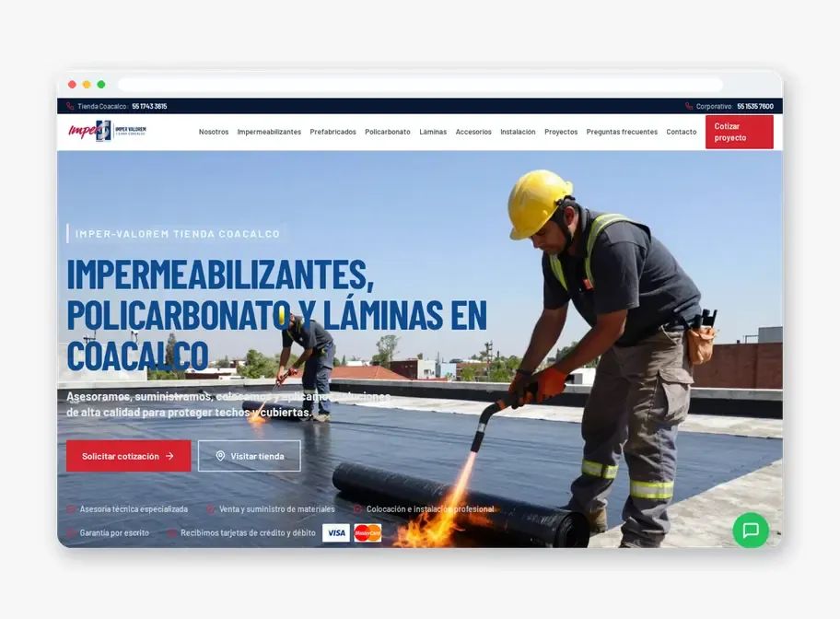Click the MasterCard logo
This screenshot has height=619, width=840.
pyautogui.click(x=367, y=532)
